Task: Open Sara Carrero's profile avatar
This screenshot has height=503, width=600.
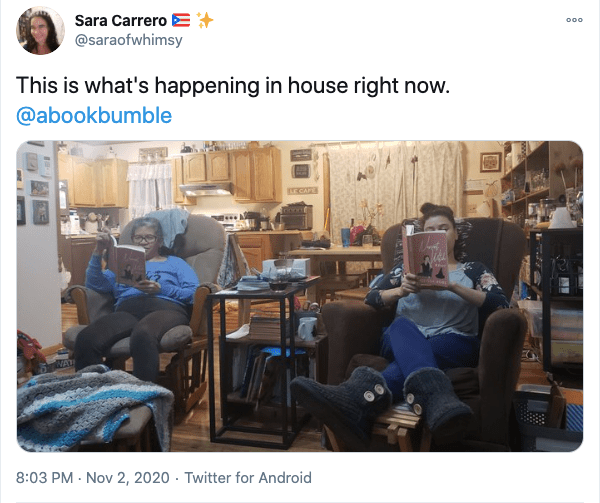Action: [40, 31]
